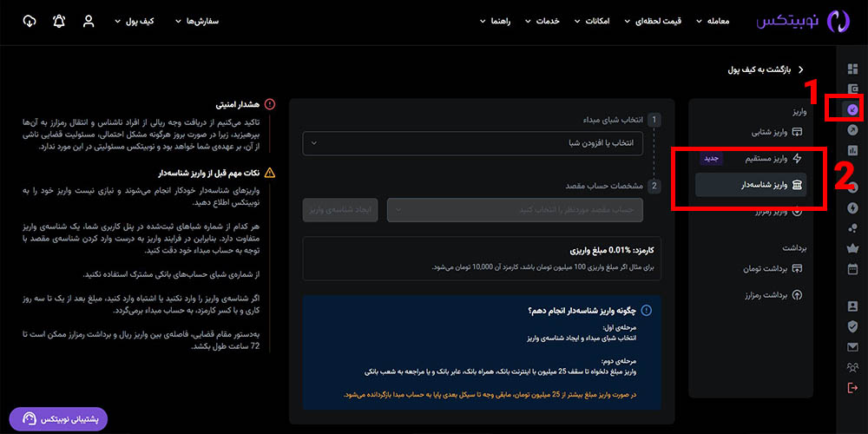Image resolution: width=868 pixels, height=434 pixels.
Task: Open the bar chart sidebar icon
Action: pos(852,150)
